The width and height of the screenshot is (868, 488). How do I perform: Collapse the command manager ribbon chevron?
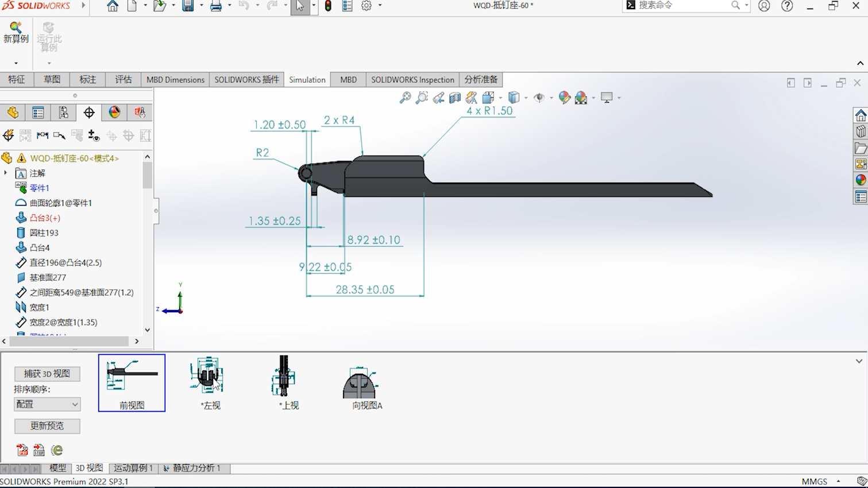pos(860,63)
